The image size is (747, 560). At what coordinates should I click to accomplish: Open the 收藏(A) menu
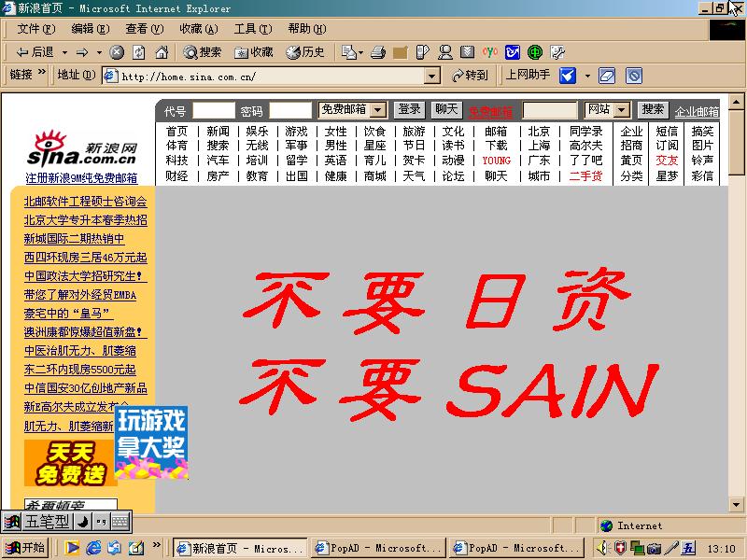199,29
